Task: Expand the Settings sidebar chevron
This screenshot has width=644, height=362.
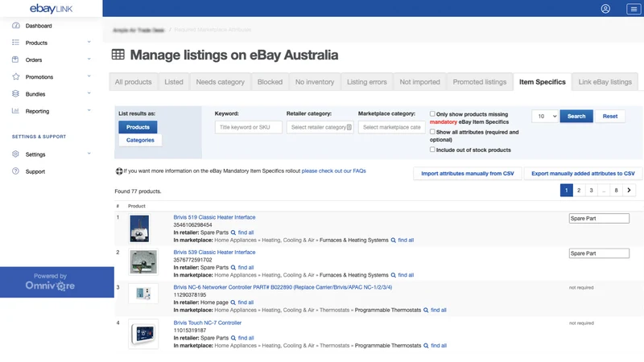Action: [89, 154]
